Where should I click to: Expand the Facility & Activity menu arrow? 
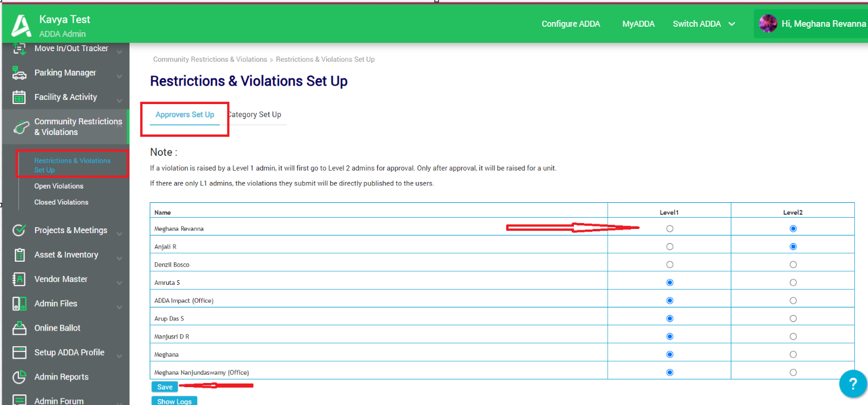click(x=119, y=101)
